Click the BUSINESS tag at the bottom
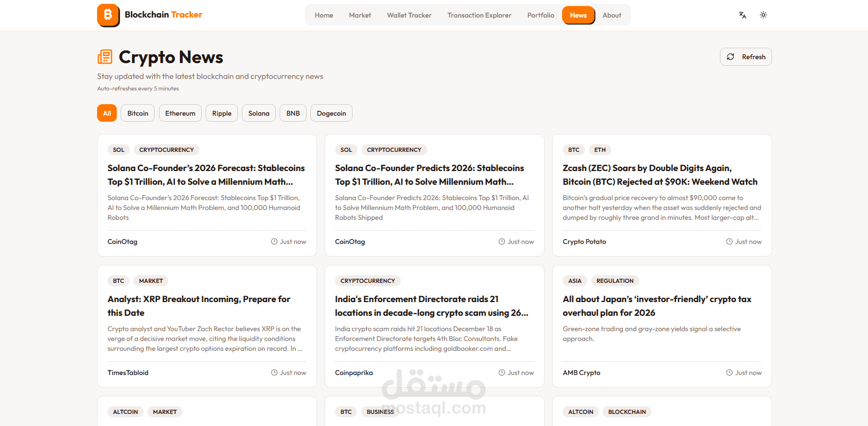Screen dimensions: 868x426 click(380, 412)
